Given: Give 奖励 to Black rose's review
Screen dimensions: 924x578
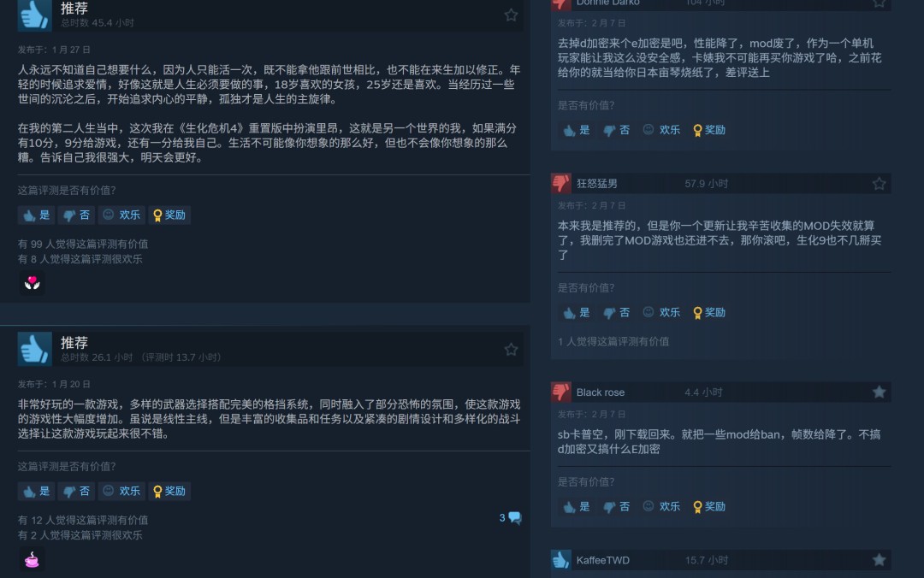Looking at the screenshot, I should (709, 506).
